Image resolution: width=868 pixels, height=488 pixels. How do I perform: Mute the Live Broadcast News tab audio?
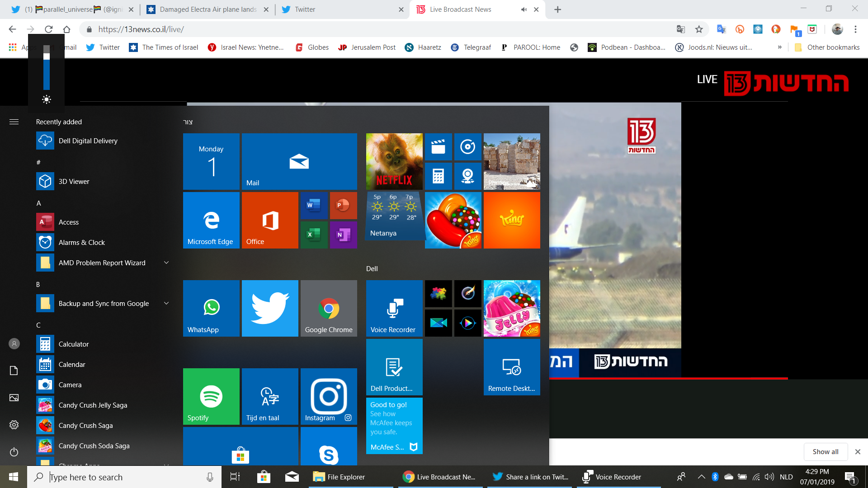(x=524, y=9)
